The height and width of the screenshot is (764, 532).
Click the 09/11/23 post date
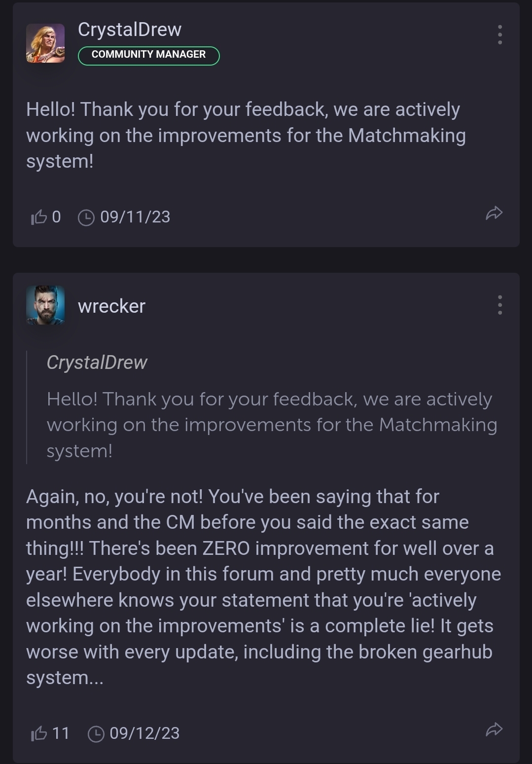135,217
